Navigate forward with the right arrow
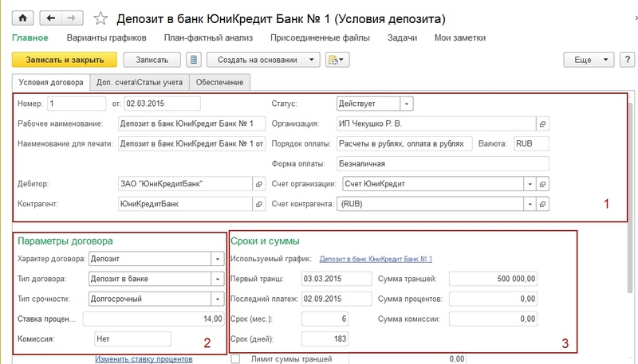This screenshot has width=638, height=364. tap(72, 18)
